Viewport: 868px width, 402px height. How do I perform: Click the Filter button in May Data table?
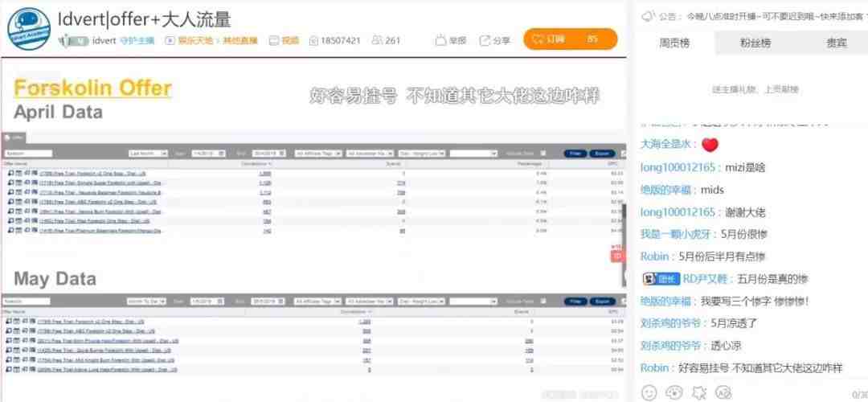(575, 301)
